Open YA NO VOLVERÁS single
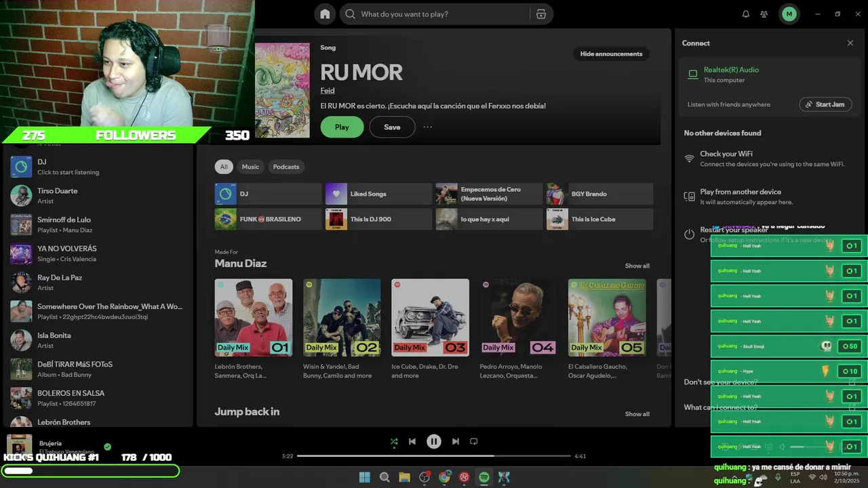This screenshot has width=868, height=488. (x=98, y=253)
